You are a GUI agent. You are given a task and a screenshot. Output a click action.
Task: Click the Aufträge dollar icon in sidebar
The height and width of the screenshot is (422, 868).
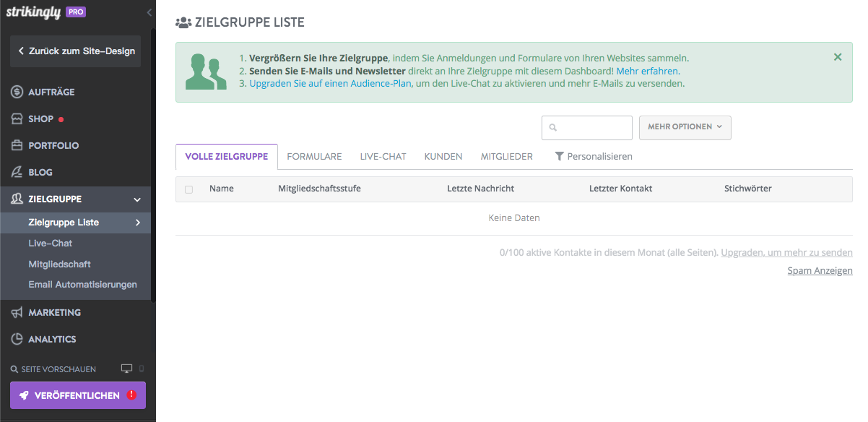tap(17, 92)
